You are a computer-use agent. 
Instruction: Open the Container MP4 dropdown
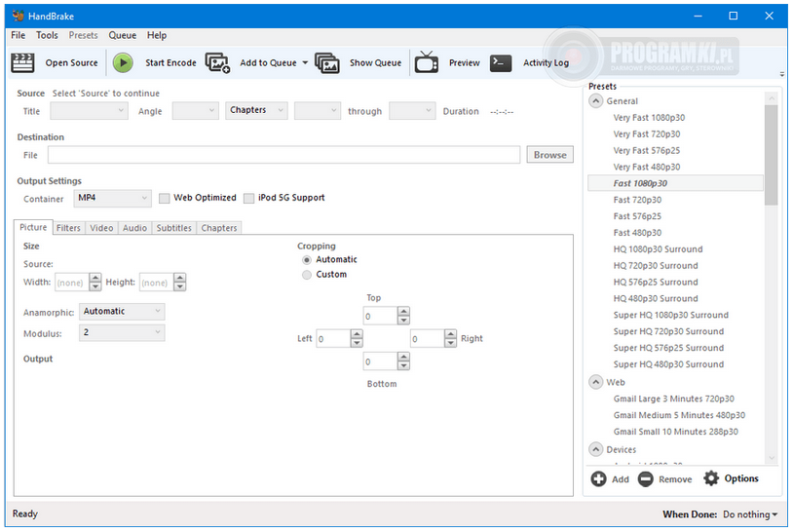point(112,198)
